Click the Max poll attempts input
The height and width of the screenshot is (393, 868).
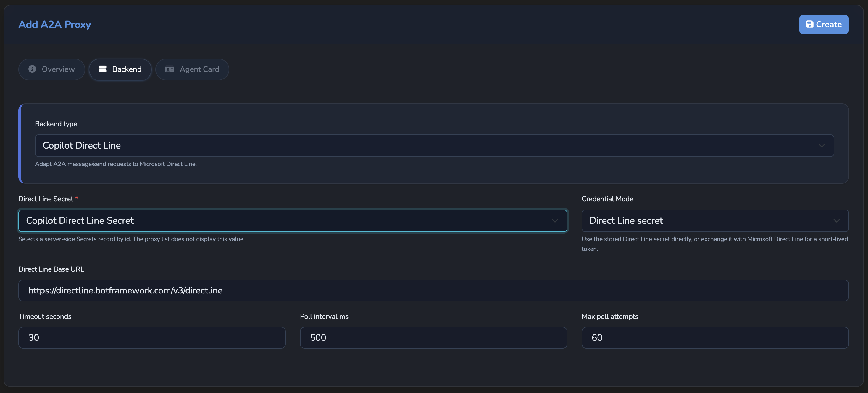[715, 337]
